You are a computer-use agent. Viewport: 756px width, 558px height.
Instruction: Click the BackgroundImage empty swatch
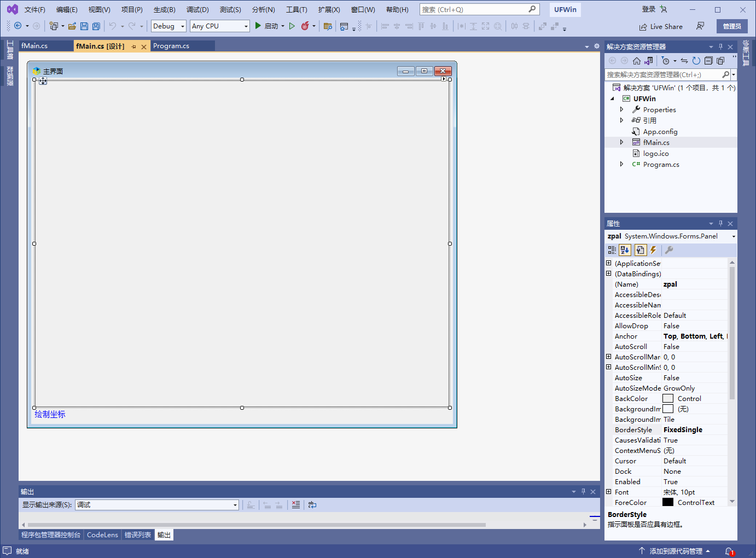(x=668, y=409)
